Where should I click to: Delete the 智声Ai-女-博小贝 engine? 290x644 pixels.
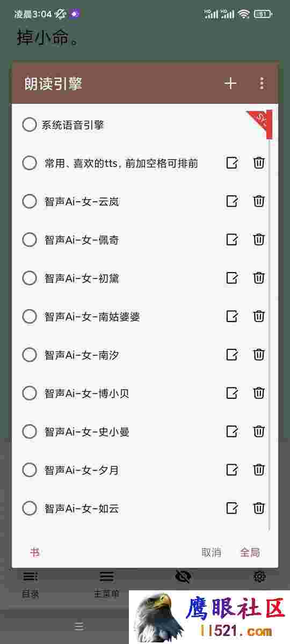[x=259, y=393]
